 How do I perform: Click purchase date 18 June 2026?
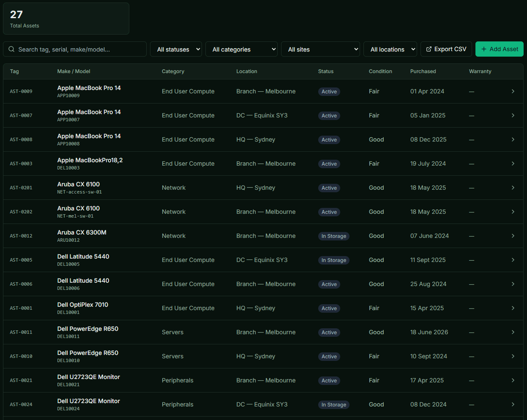point(429,332)
